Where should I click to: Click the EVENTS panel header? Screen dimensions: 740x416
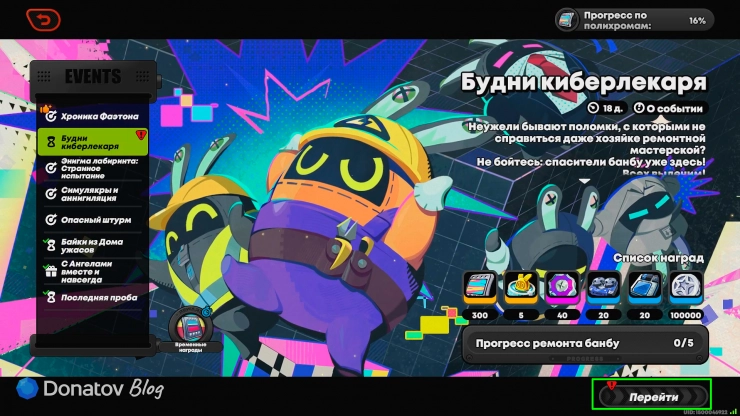click(x=93, y=76)
